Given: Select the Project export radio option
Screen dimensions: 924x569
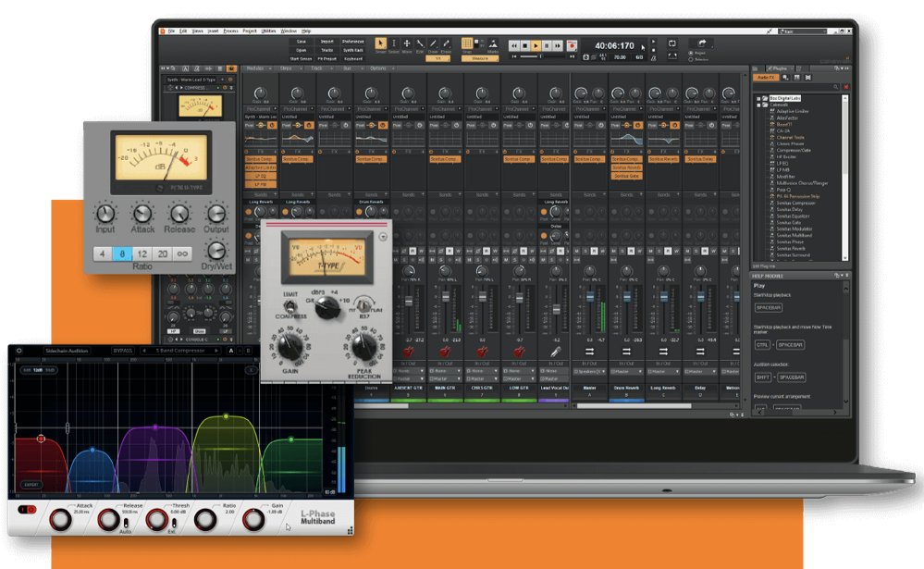Looking at the screenshot, I should 691,53.
